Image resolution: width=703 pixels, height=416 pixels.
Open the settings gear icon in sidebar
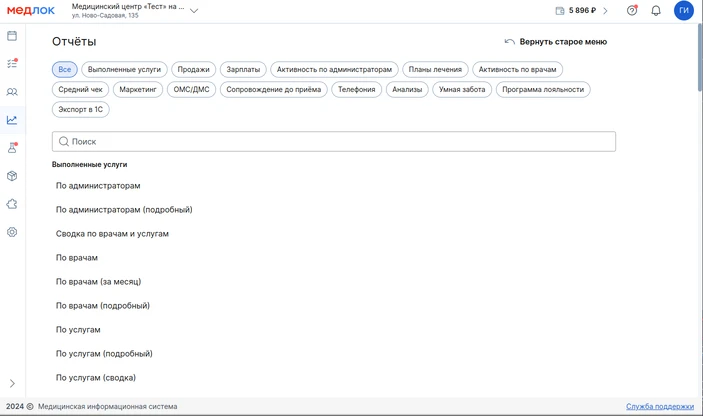coord(12,232)
